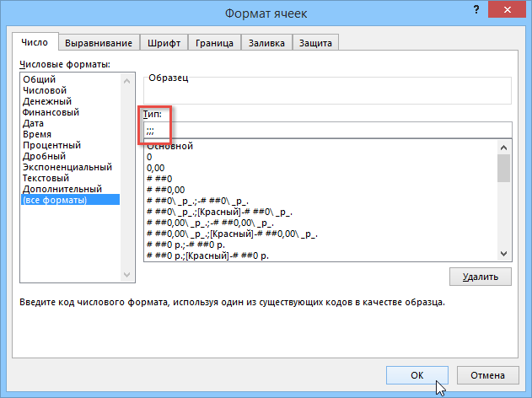Image resolution: width=532 pixels, height=398 pixels.
Task: Pick Процентный format category
Action: (71, 145)
